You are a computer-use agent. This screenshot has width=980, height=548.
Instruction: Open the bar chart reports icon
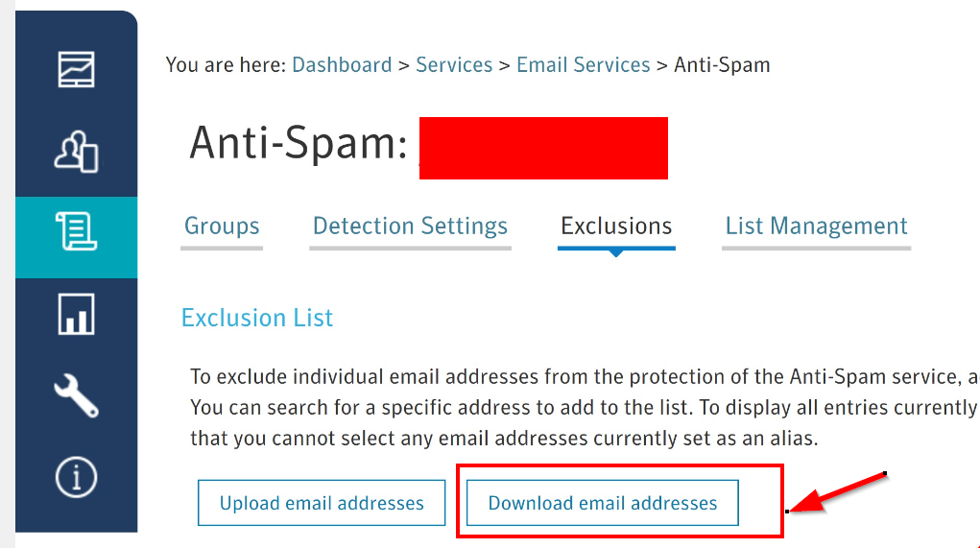(76, 315)
